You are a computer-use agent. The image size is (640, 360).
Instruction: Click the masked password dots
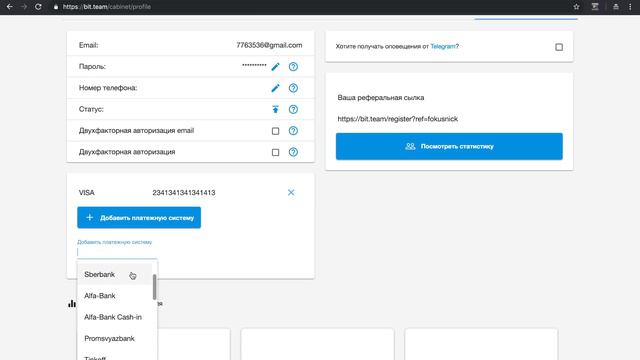click(x=254, y=65)
